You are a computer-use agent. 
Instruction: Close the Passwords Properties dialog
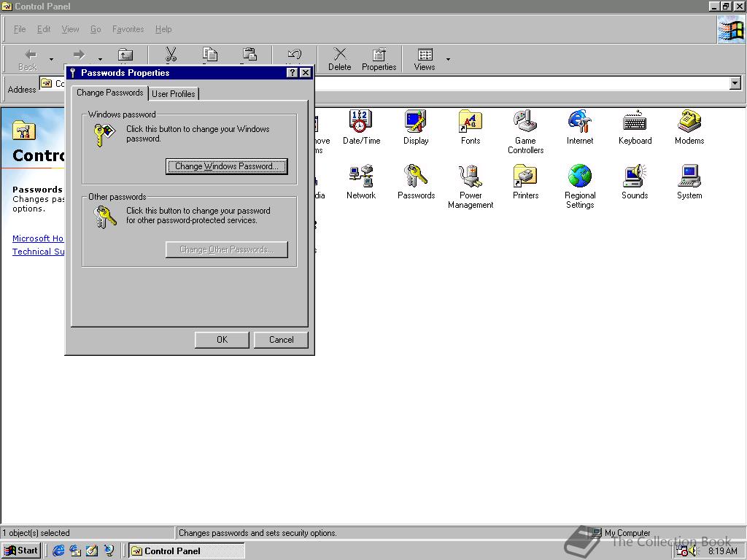(306, 72)
